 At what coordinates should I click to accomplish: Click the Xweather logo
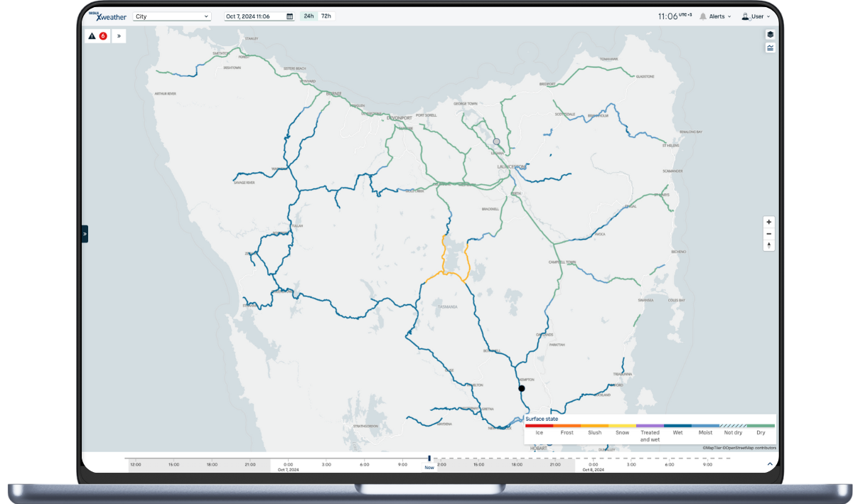pyautogui.click(x=107, y=16)
